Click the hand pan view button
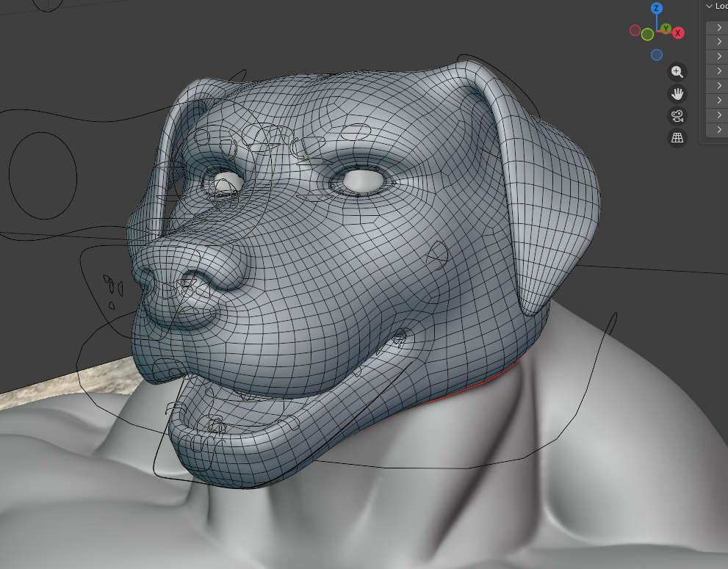This screenshot has width=728, height=569. (677, 94)
